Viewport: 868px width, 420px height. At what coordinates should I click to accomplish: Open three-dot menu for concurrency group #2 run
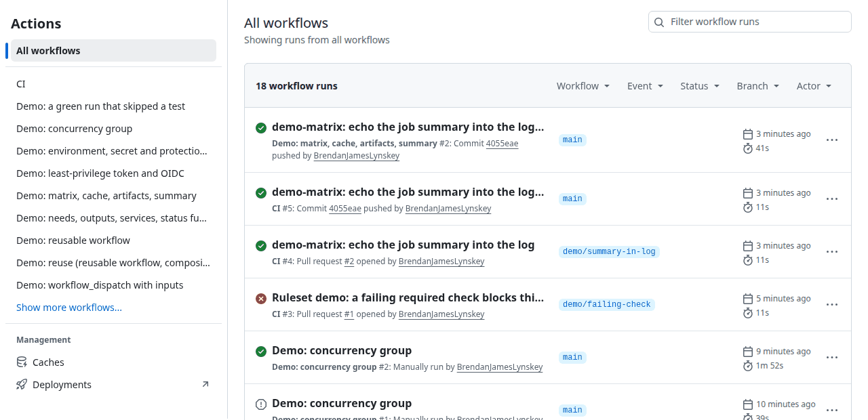(x=832, y=358)
